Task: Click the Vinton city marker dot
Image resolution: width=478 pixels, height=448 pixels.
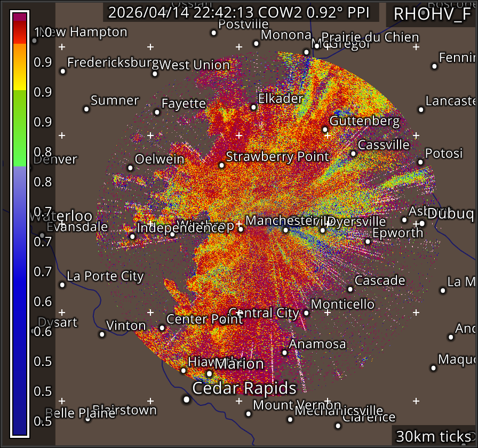Action: [x=102, y=334]
